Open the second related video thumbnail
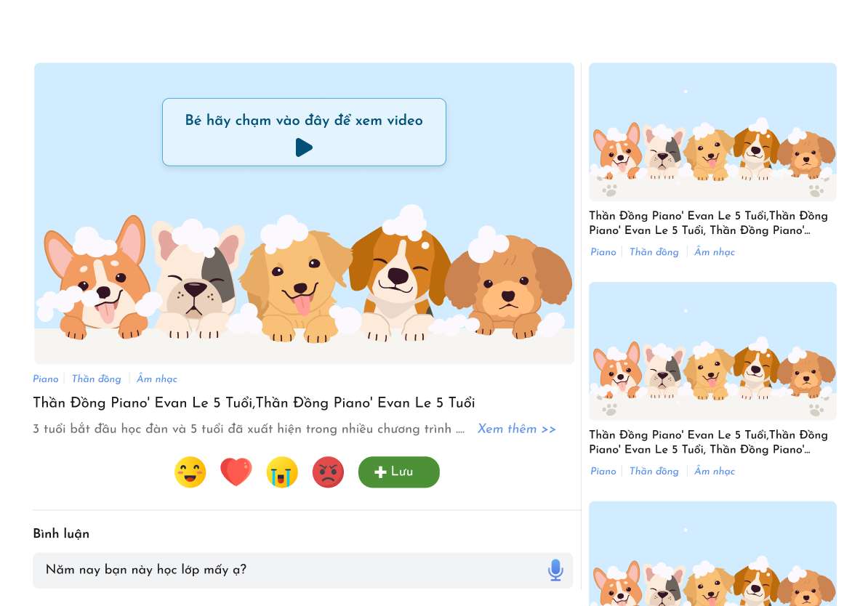 click(712, 351)
